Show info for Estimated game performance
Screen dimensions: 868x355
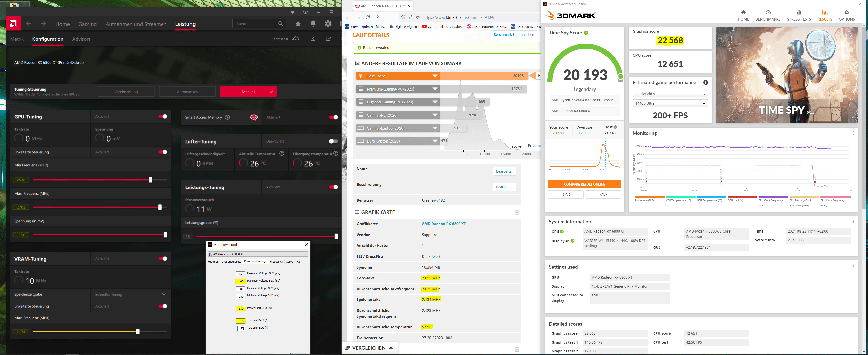click(706, 82)
